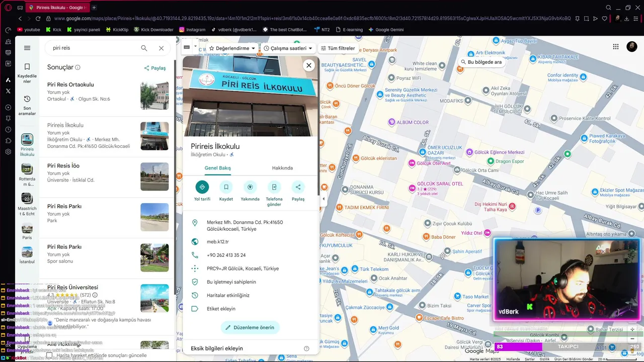The image size is (644, 362).
Task: Click the heart bookmark icon in address bar
Action: (x=605, y=19)
